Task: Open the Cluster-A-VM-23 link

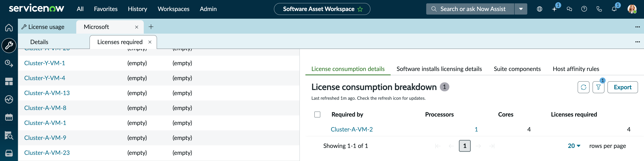Action: (47, 153)
